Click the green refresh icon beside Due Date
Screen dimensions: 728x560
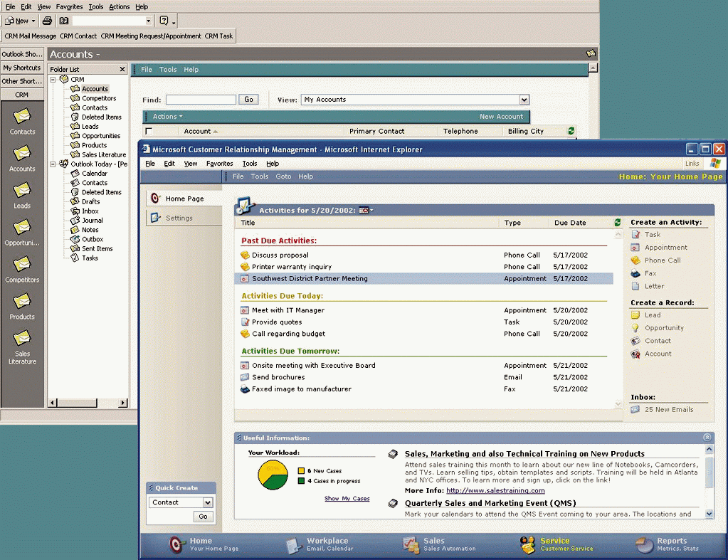tap(617, 223)
